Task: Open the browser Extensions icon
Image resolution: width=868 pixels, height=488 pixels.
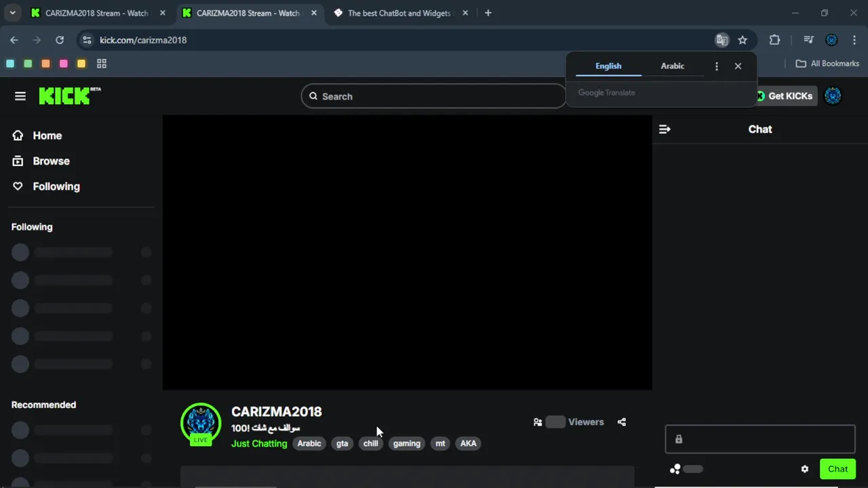Action: click(774, 40)
